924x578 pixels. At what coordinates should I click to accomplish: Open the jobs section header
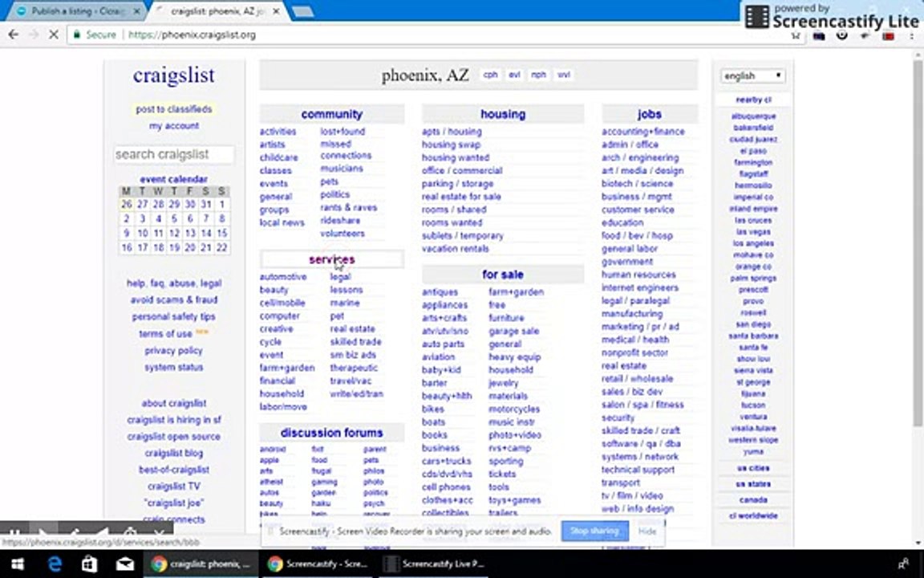649,114
